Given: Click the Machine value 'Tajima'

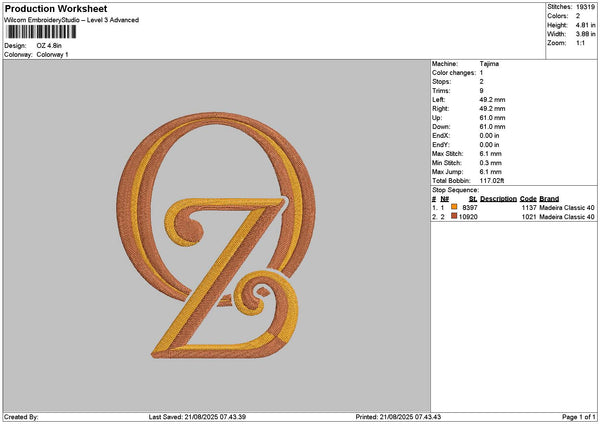Looking at the screenshot, I should click(x=489, y=64).
